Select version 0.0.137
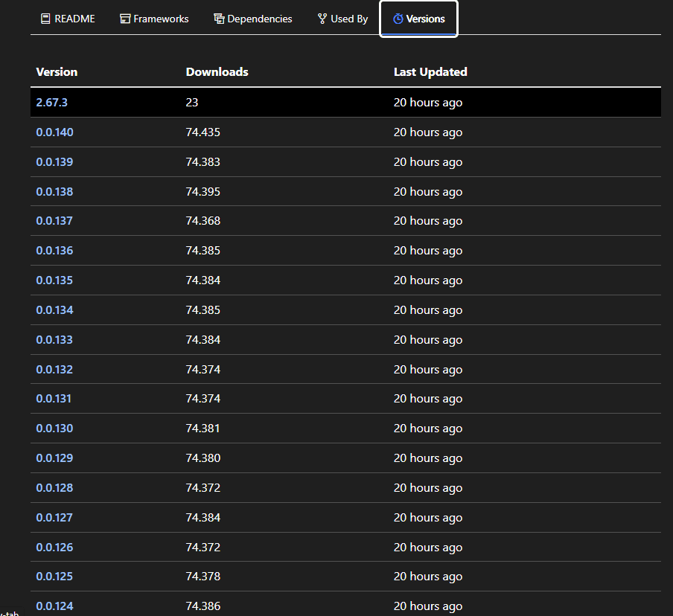The height and width of the screenshot is (616, 673). (54, 220)
